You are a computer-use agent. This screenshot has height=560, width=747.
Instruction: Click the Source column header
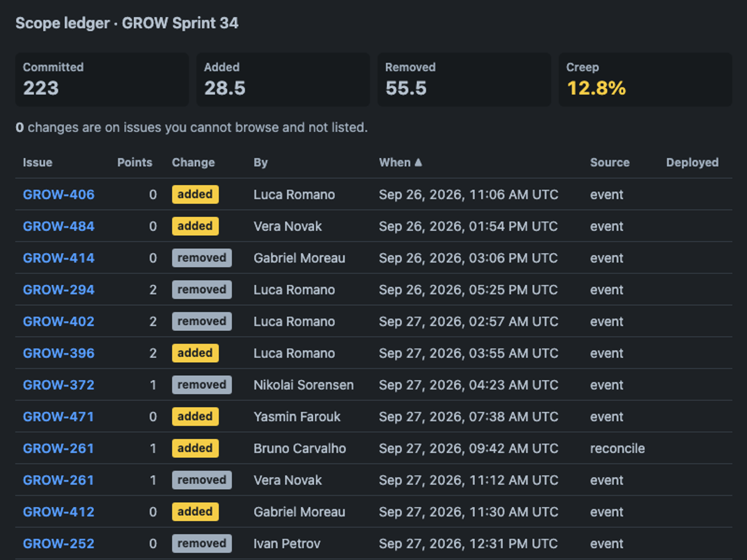[609, 162]
